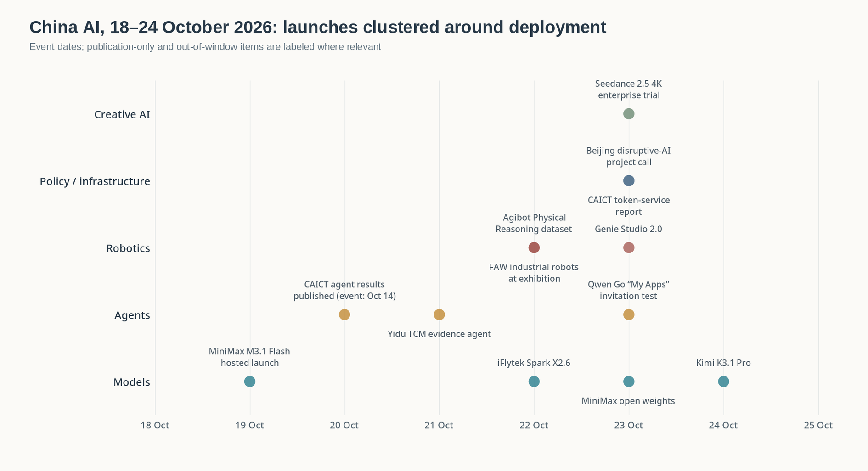Select the "19 Oct" axis tick label

point(249,425)
